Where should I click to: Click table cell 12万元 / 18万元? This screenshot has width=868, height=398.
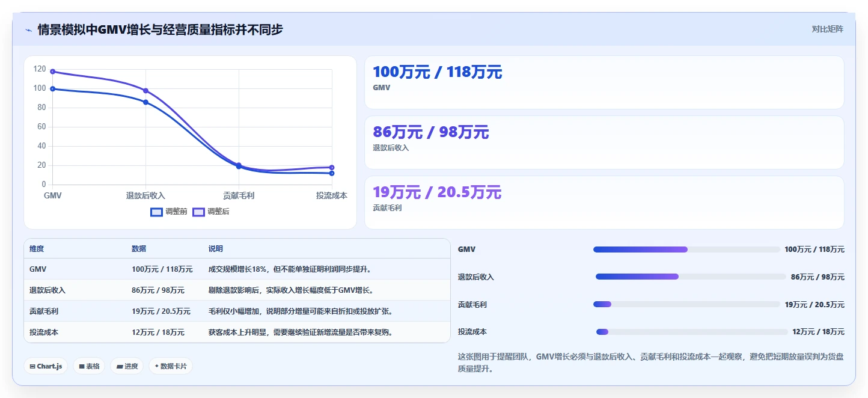(158, 332)
